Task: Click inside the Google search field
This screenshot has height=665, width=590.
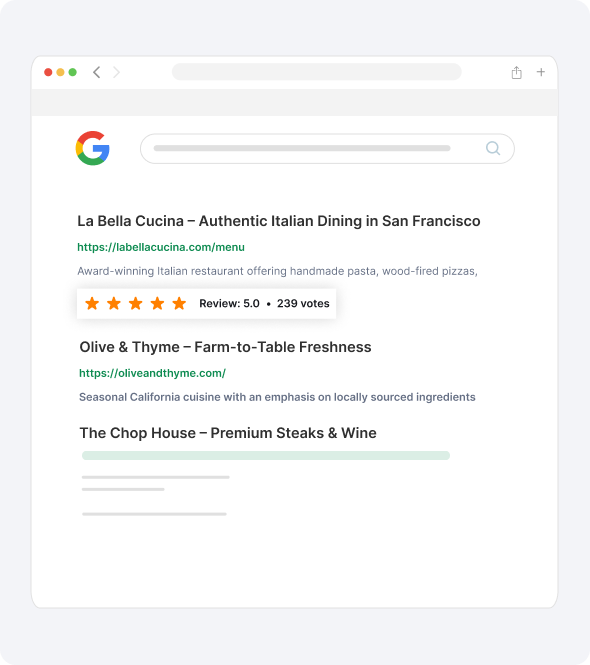Action: [x=327, y=148]
